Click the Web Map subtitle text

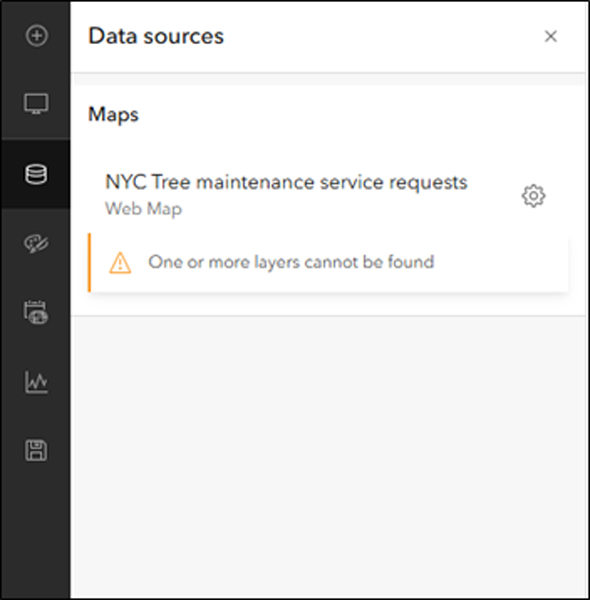[143, 209]
